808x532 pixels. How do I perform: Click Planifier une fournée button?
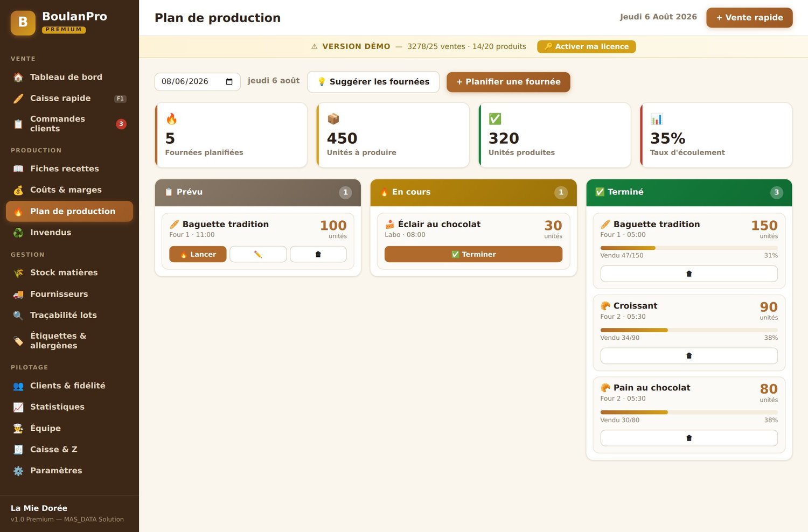509,82
